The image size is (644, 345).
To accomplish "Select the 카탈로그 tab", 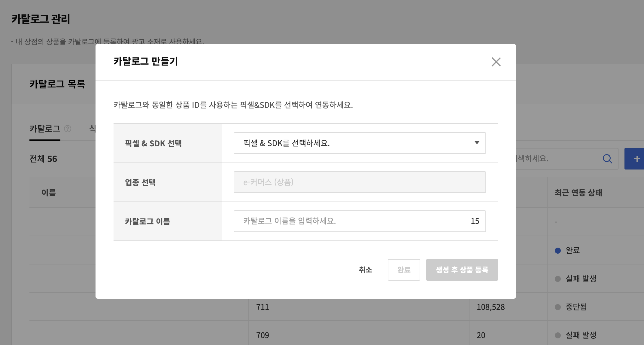I will click(x=45, y=129).
